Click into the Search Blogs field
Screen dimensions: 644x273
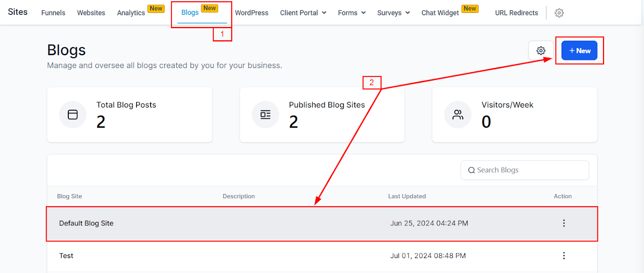point(525,170)
